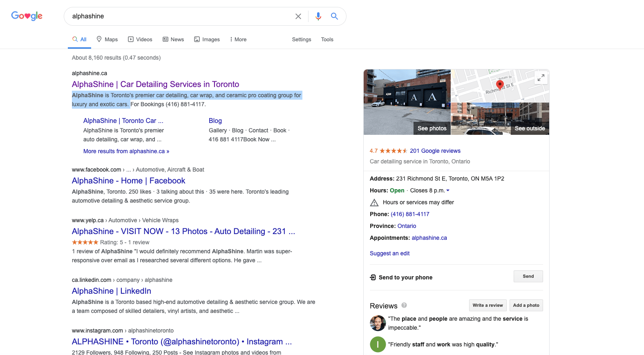Open the AlphaShine Yelp result
Image resolution: width=644 pixels, height=355 pixels.
click(183, 231)
